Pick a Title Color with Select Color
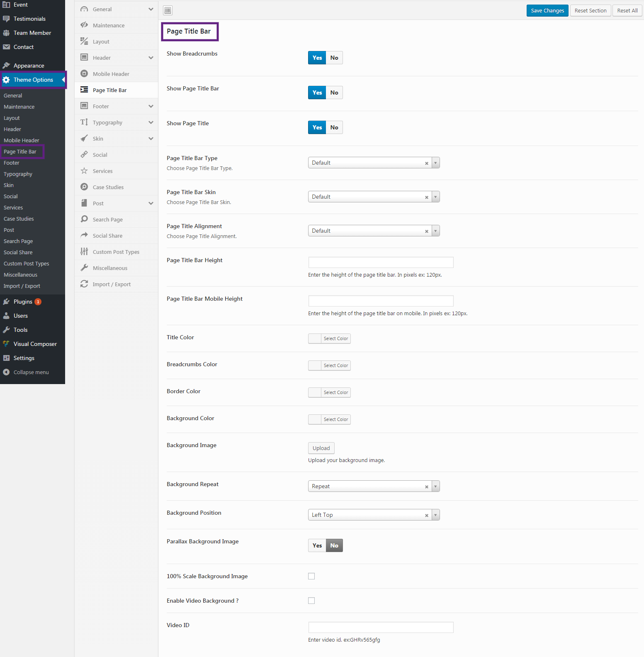This screenshot has width=644, height=657. pos(335,338)
